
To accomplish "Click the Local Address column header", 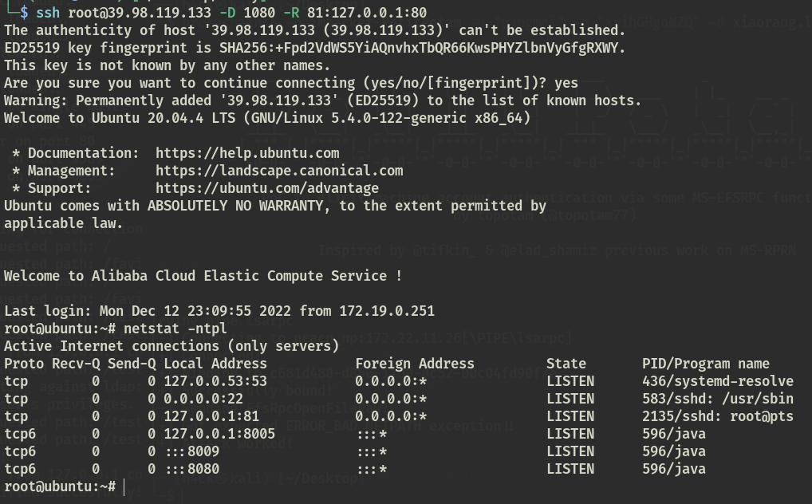I will click(215, 364).
